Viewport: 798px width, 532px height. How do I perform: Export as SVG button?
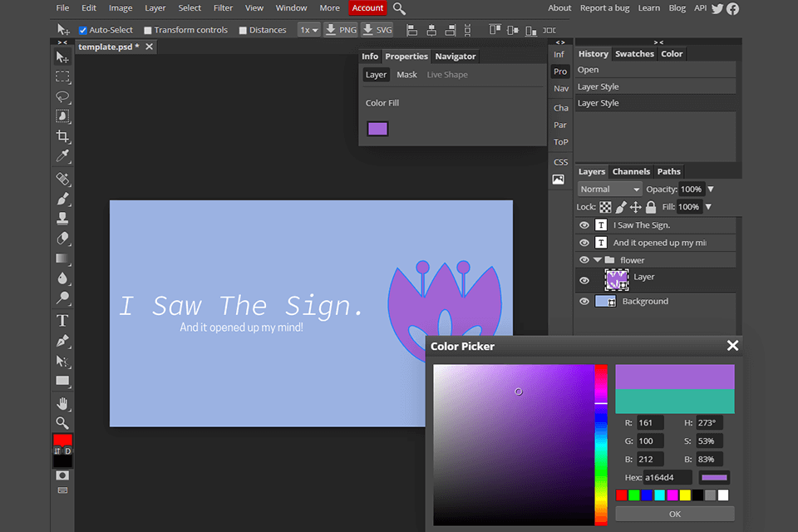click(377, 30)
